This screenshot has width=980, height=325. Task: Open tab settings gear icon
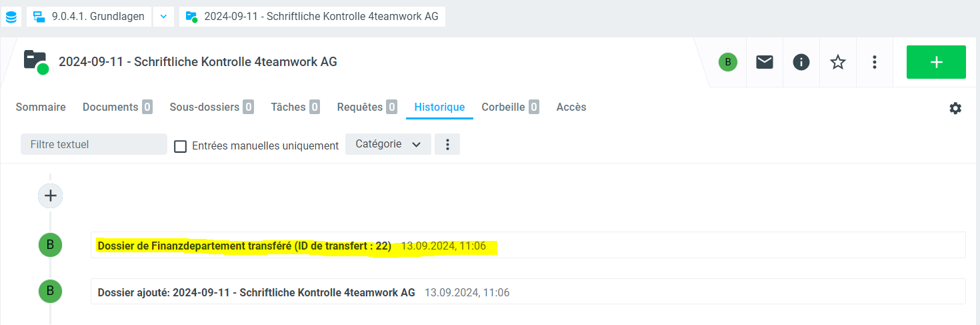(955, 108)
